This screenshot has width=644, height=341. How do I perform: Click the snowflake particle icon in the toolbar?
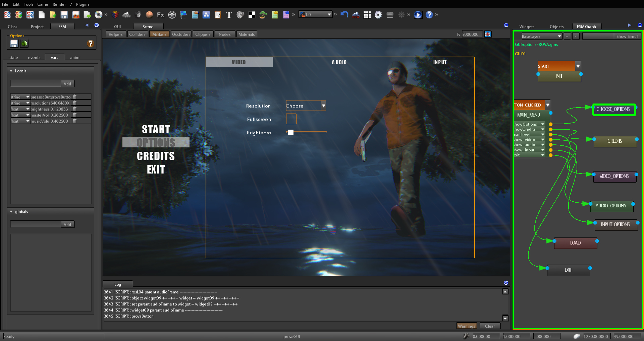401,15
